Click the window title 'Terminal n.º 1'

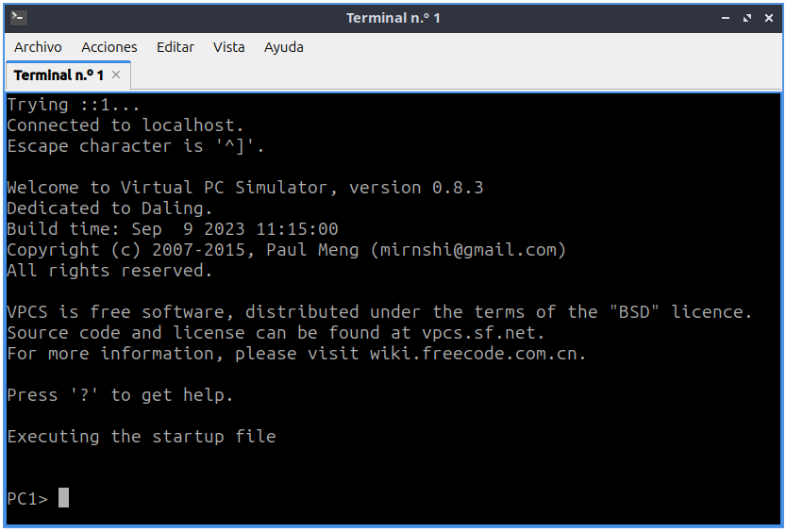coord(393,18)
